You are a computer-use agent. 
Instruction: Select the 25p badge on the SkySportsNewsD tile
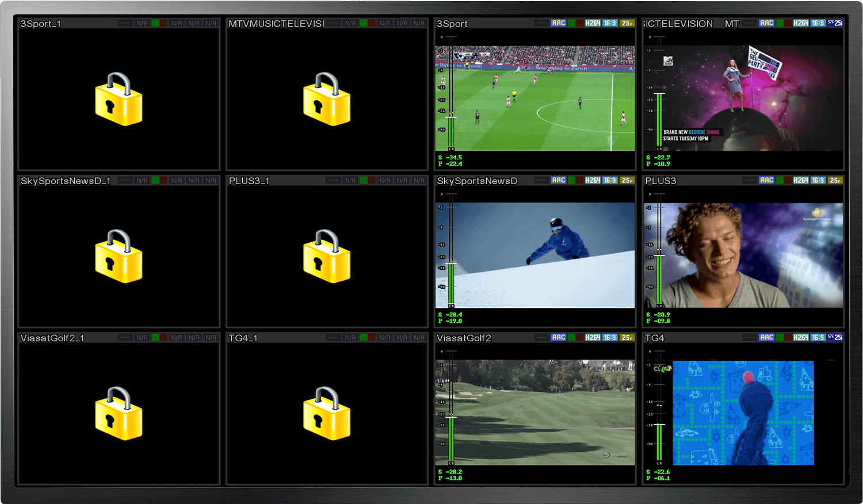pyautogui.click(x=627, y=180)
